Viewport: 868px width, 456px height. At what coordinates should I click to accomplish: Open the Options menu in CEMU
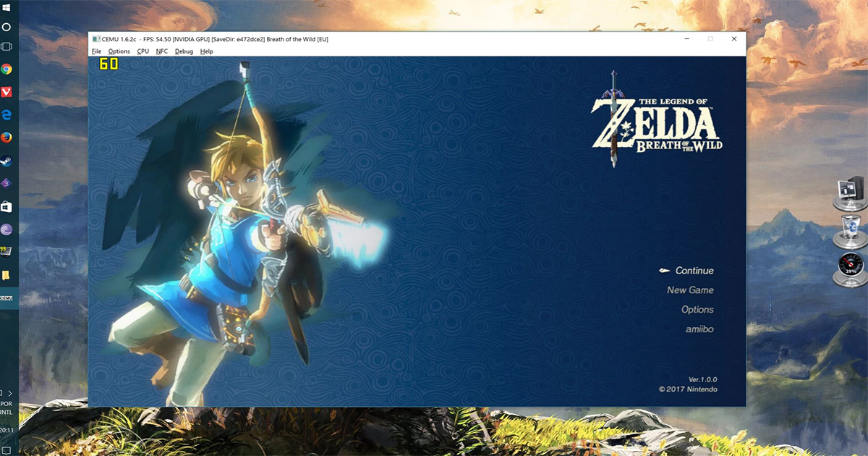click(x=119, y=51)
